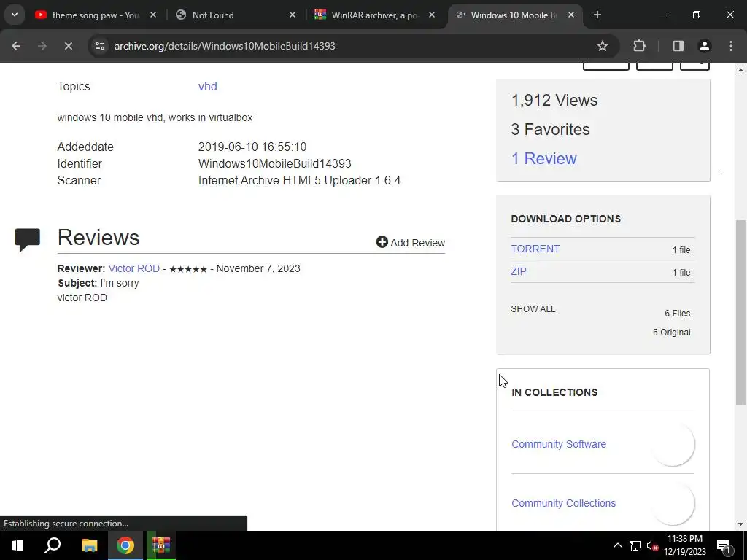This screenshot has width=747, height=560.
Task: Close the WinRAR archiver tab
Action: click(431, 15)
